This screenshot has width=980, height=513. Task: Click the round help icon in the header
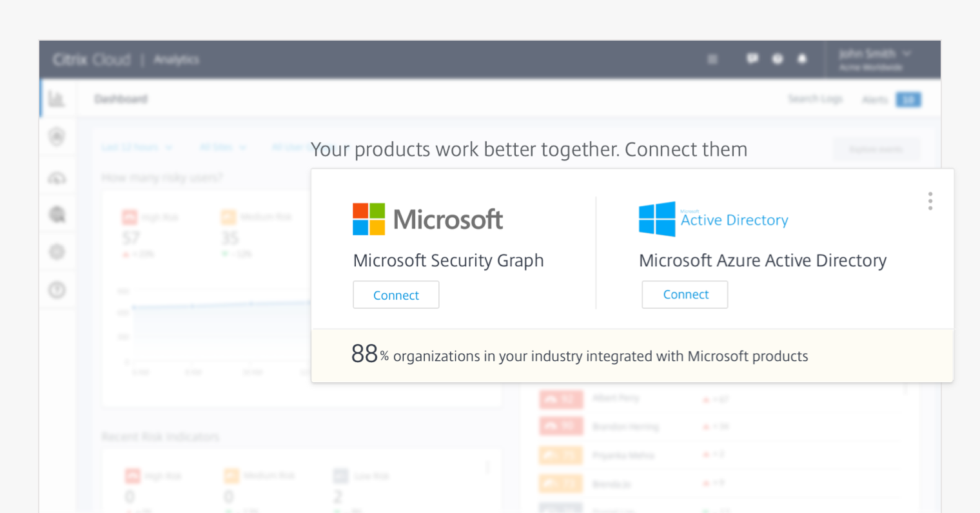coord(778,59)
